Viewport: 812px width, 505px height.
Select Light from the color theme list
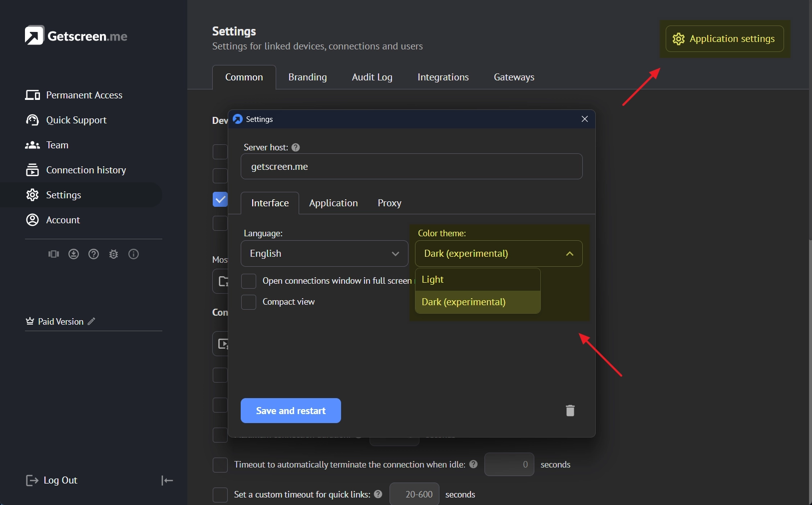point(477,280)
